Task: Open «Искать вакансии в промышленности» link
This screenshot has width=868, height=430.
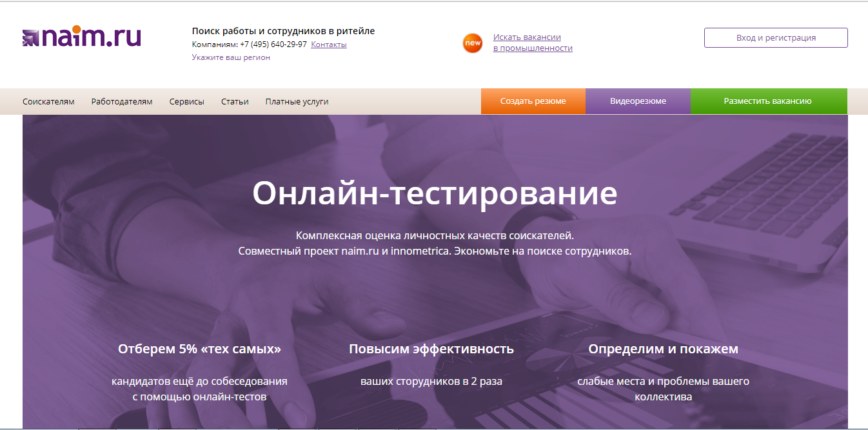Action: click(532, 43)
